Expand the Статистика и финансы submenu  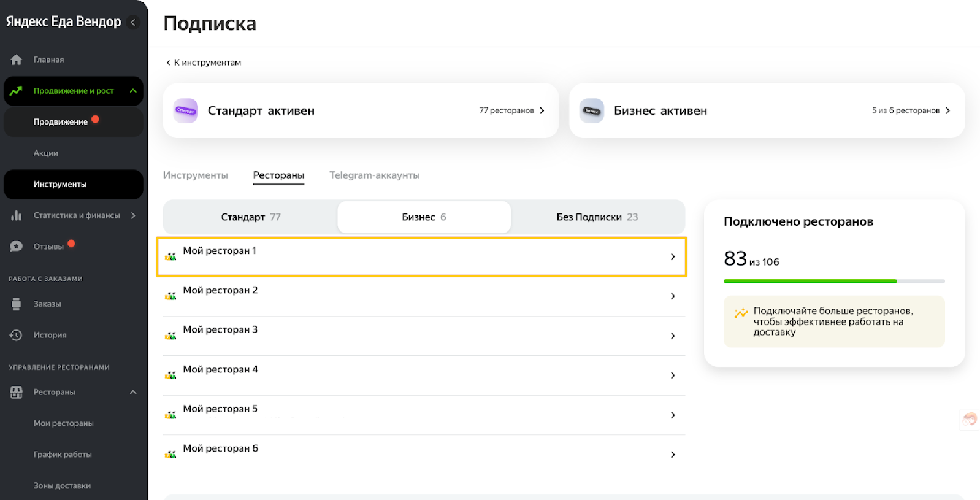133,215
